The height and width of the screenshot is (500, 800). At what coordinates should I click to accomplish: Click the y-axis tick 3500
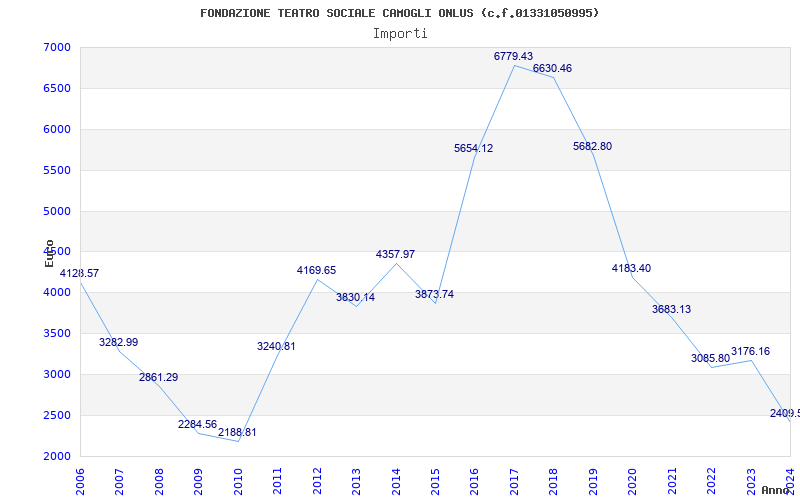[56, 334]
